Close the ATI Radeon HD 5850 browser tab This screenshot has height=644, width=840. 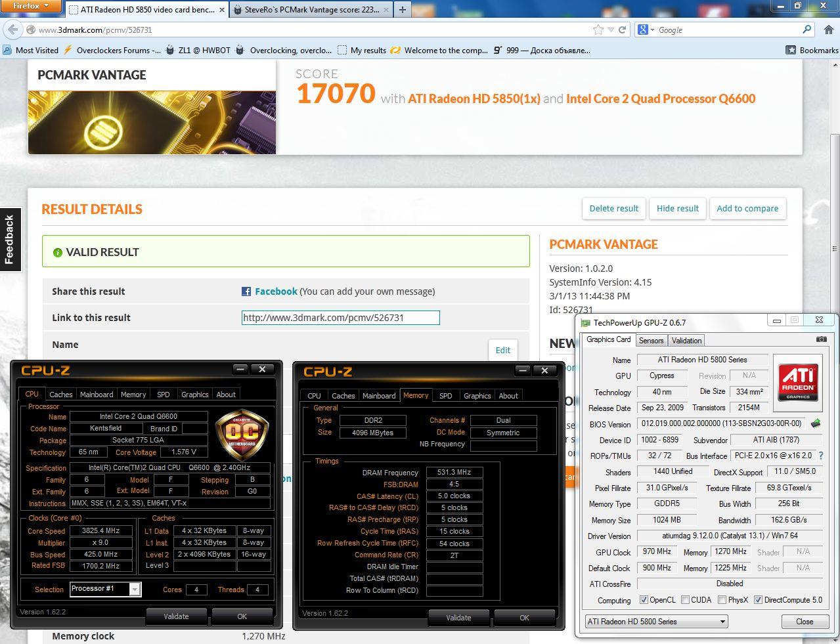tap(221, 10)
